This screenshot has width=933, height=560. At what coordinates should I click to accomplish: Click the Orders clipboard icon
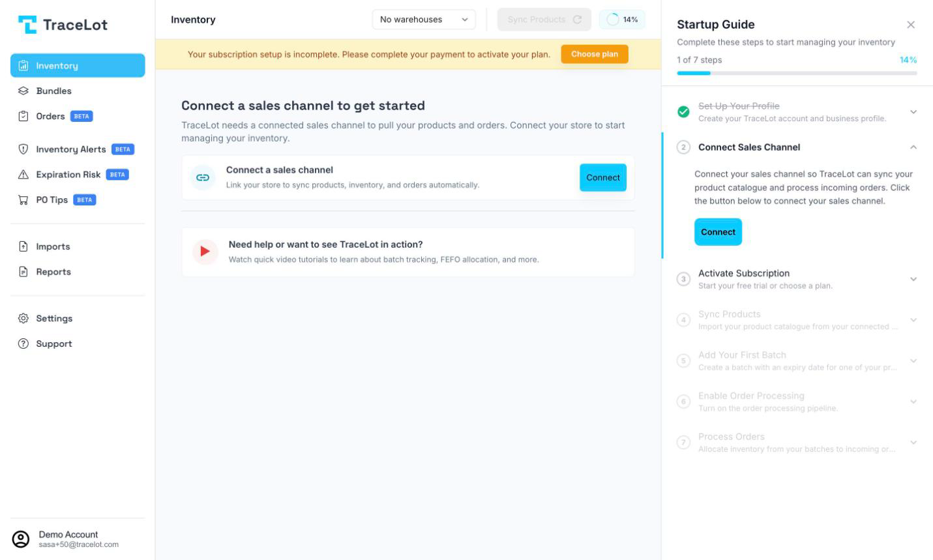click(x=23, y=116)
